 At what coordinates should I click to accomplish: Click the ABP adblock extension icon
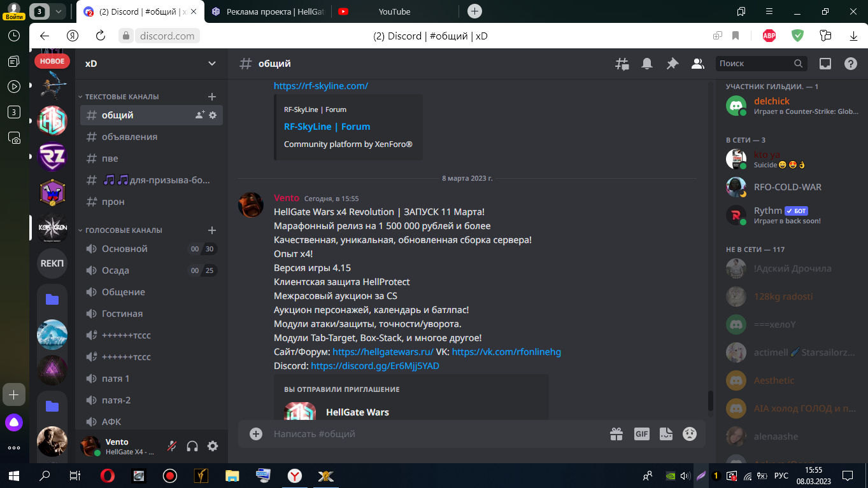769,36
